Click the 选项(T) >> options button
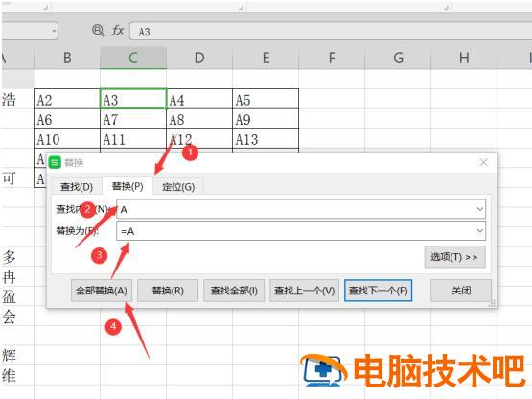 click(454, 257)
